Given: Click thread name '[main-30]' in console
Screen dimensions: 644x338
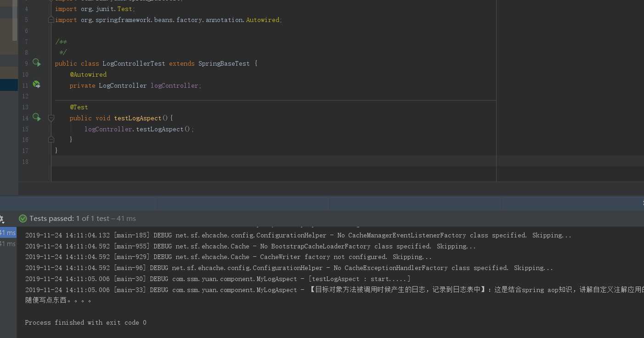Looking at the screenshot, I should point(130,279).
